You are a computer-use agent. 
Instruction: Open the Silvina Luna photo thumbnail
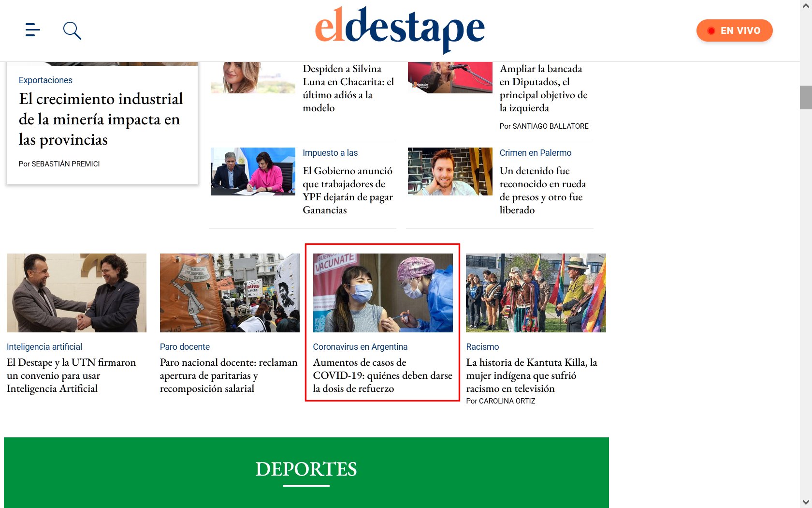253,77
